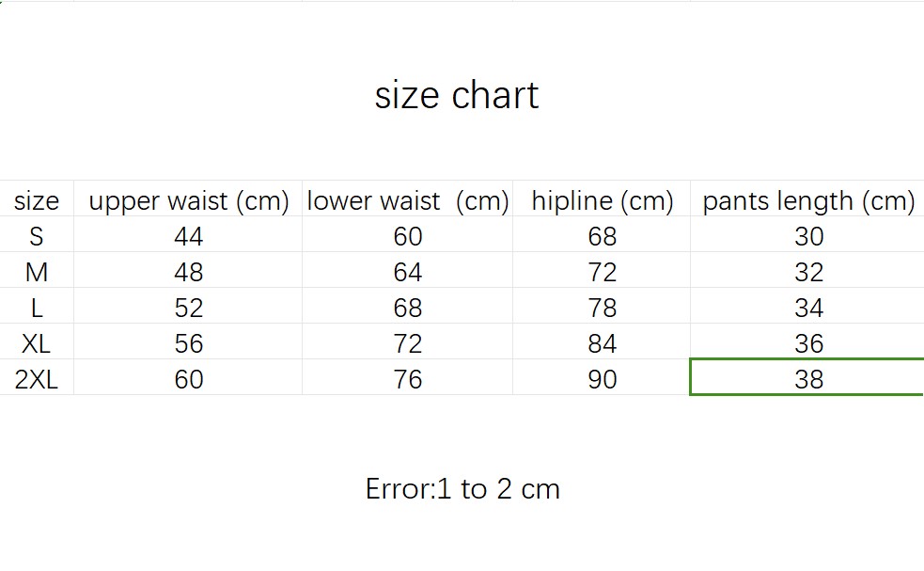The height and width of the screenshot is (571, 924).
Task: Select hipline value 78 for L
Action: [x=602, y=306]
